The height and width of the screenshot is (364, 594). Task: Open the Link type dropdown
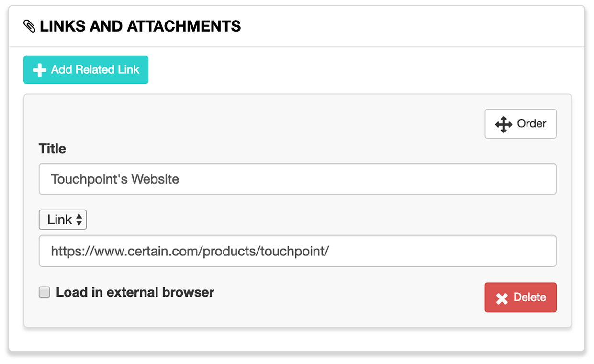click(x=63, y=220)
